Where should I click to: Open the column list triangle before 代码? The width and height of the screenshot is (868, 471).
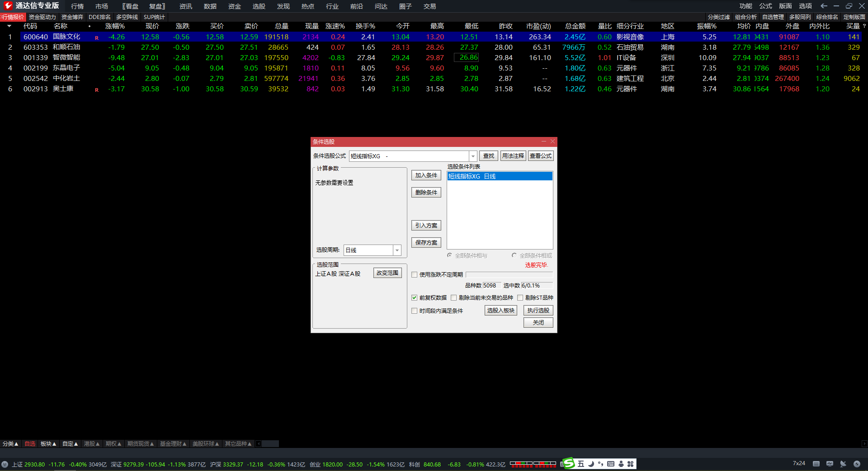coord(9,26)
